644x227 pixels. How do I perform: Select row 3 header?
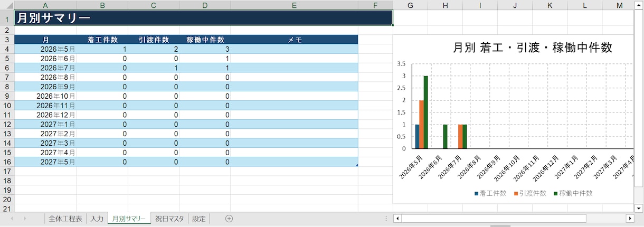pyautogui.click(x=7, y=40)
